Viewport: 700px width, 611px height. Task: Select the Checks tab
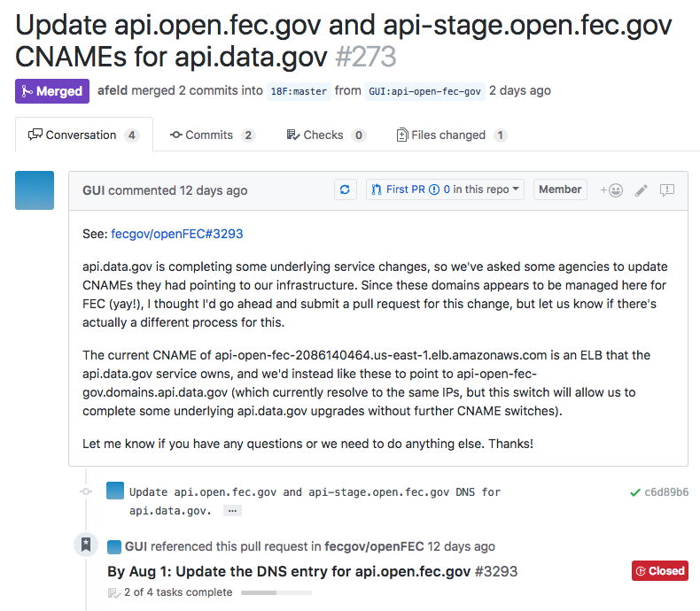tap(325, 135)
